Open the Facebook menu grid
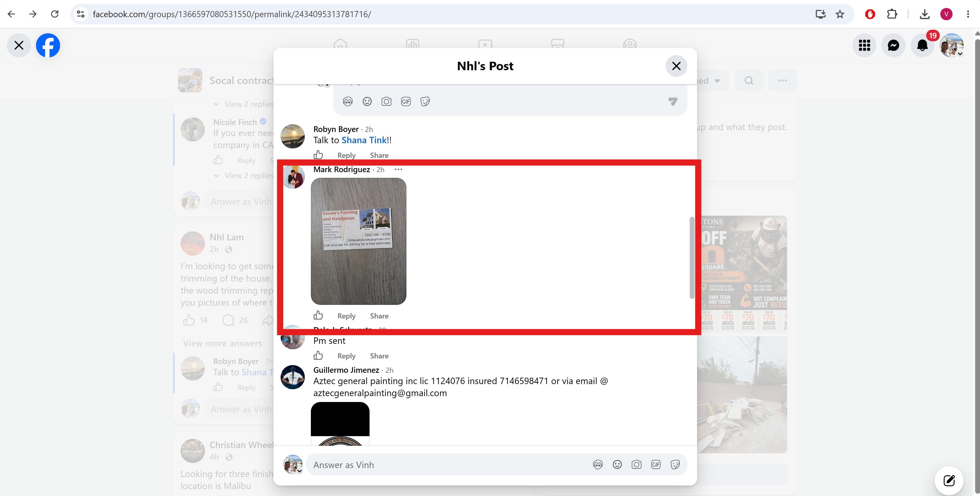980x496 pixels. [x=864, y=45]
